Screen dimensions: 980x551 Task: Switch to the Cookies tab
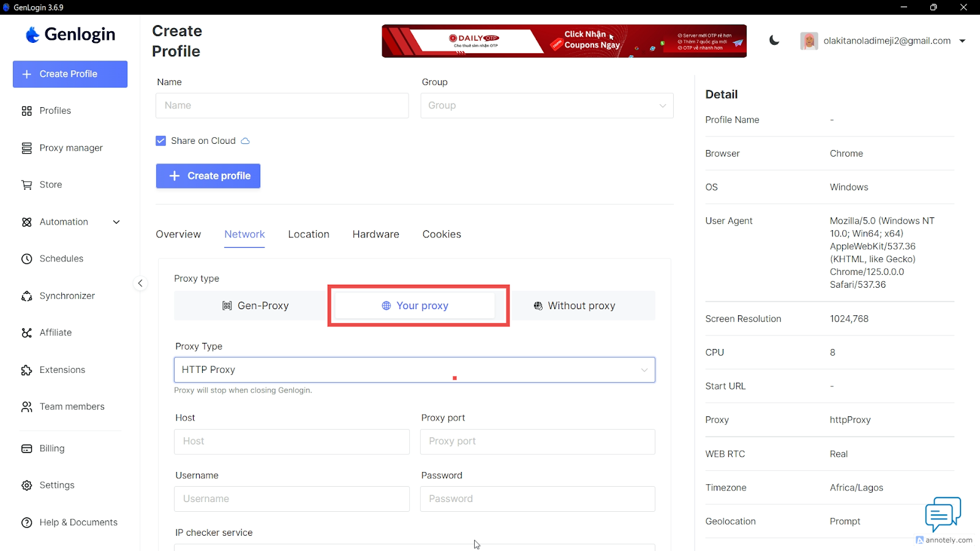[442, 234]
